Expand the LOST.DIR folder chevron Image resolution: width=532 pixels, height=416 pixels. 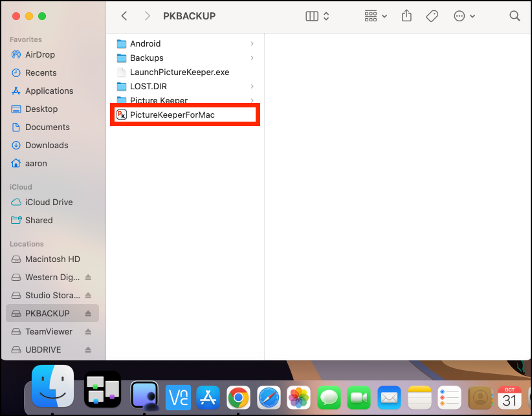point(252,87)
